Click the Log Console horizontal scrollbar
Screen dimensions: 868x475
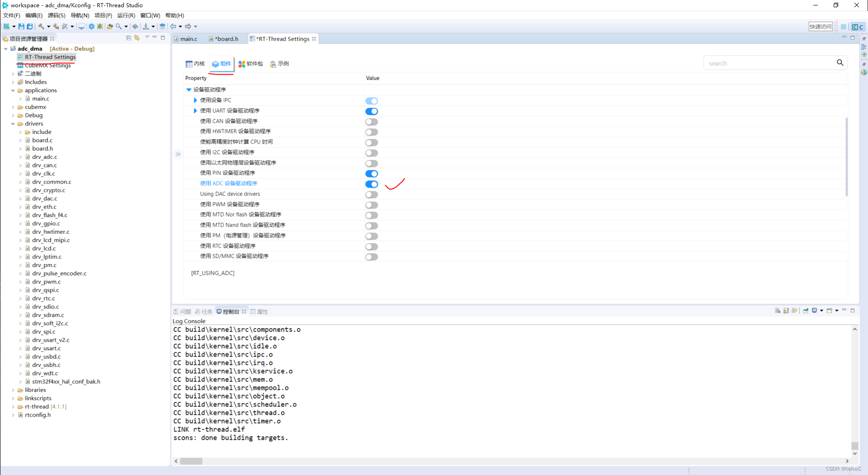191,461
